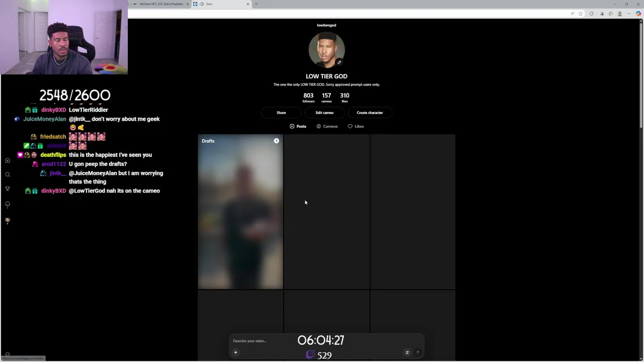The image size is (644, 362).
Task: Click the lowtiersgod username text
Action: [327, 25]
